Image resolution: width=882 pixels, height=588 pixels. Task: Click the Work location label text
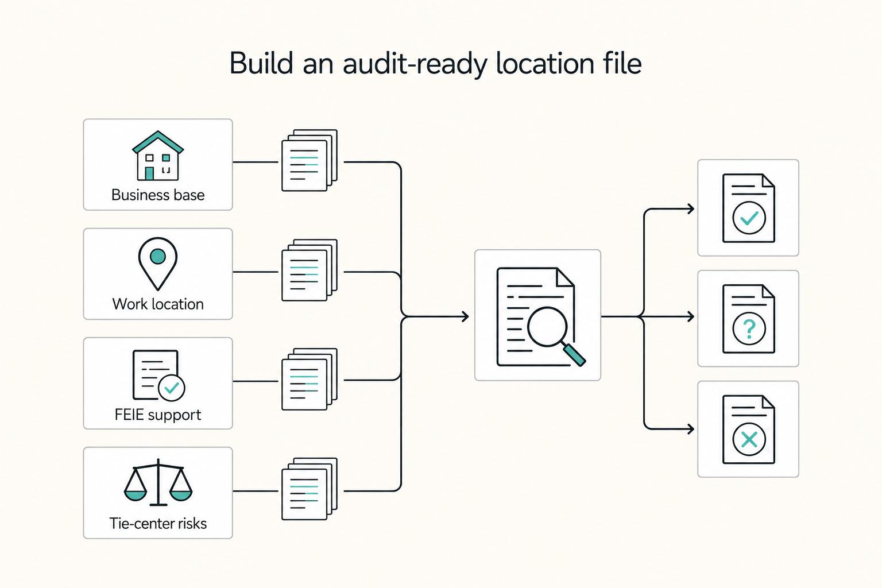click(158, 304)
